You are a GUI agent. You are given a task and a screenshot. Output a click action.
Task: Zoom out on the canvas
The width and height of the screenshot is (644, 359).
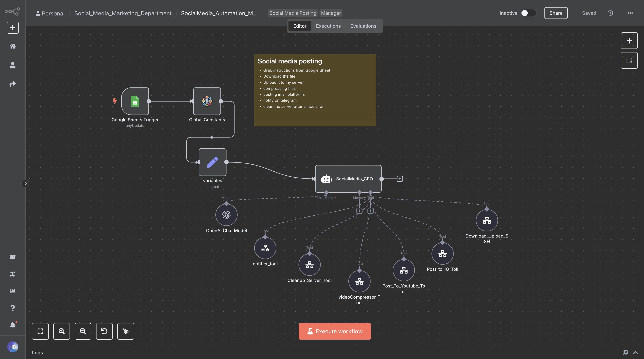click(83, 331)
